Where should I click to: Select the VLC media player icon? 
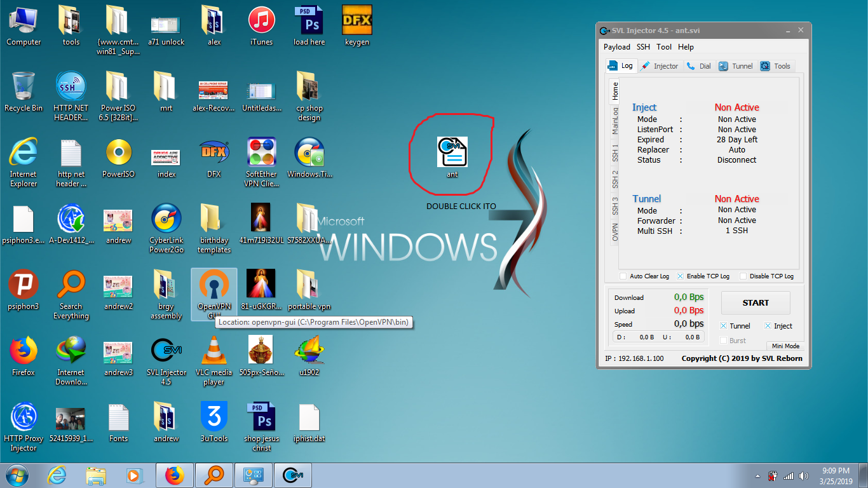tap(214, 350)
